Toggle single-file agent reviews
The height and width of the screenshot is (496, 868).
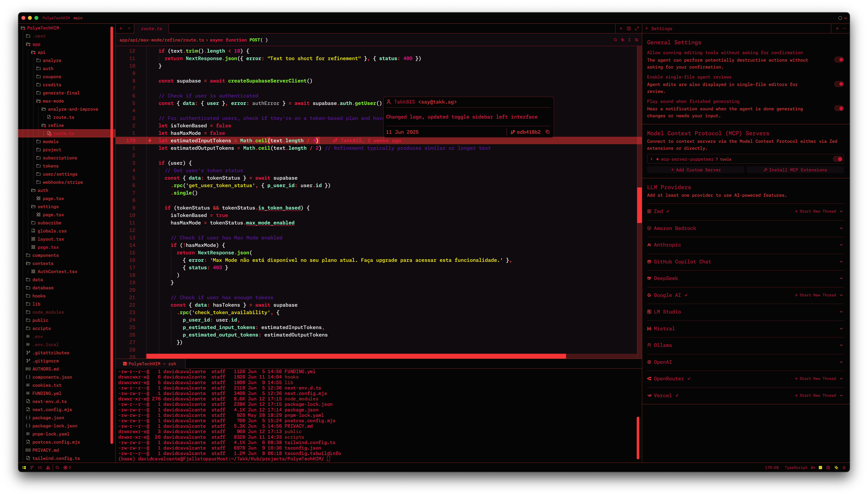click(x=839, y=84)
